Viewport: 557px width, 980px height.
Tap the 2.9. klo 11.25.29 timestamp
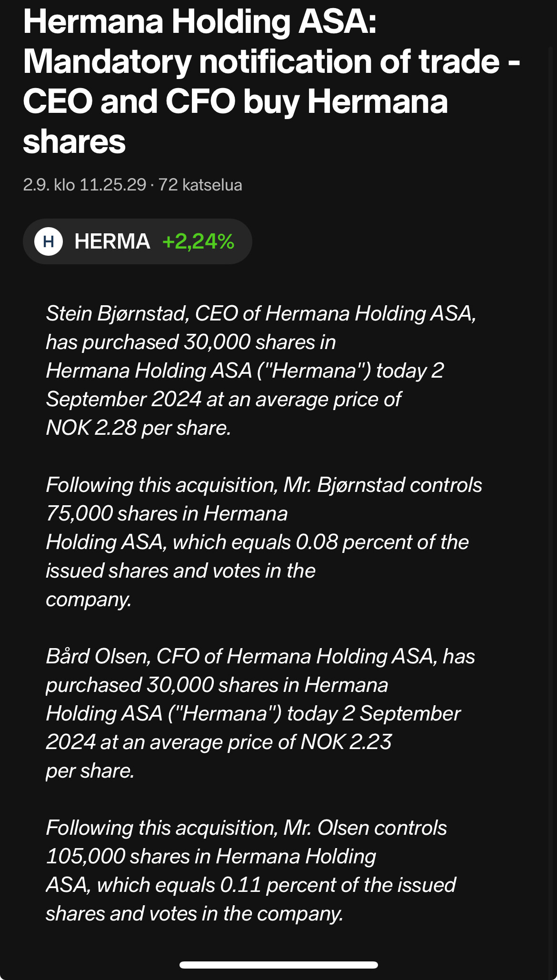[x=84, y=185]
